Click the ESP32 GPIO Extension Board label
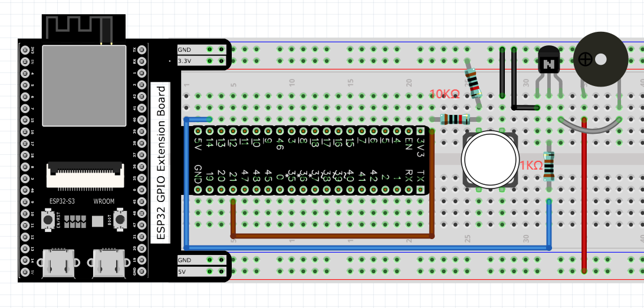644x308 pixels. [x=160, y=163]
